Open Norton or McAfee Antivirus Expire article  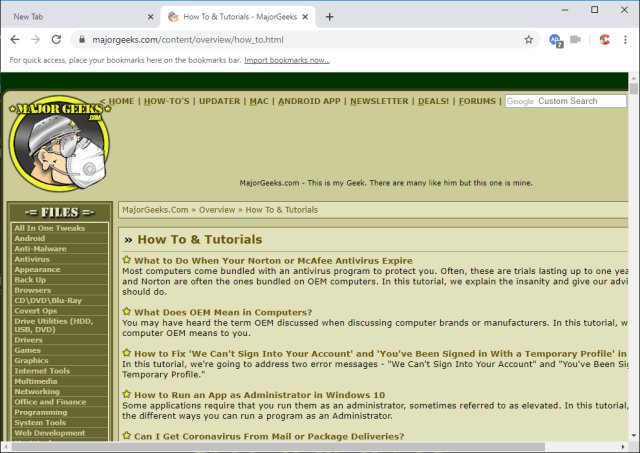[x=273, y=260]
